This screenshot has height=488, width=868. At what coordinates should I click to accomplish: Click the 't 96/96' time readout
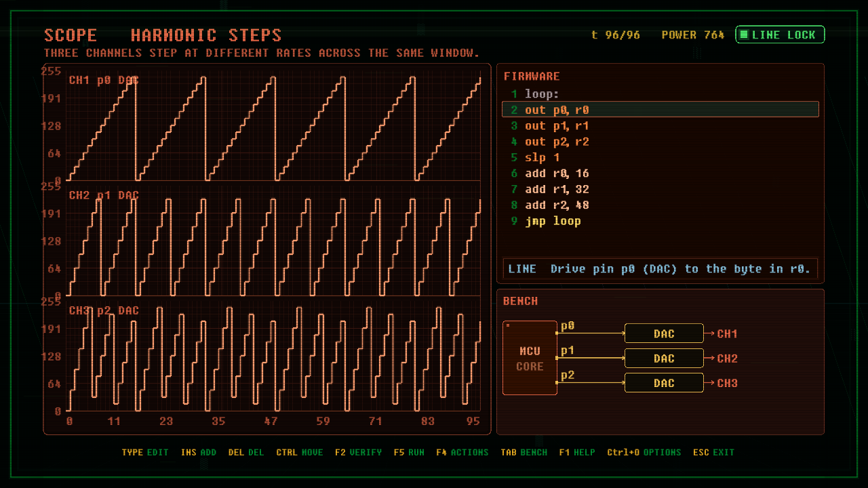(616, 35)
